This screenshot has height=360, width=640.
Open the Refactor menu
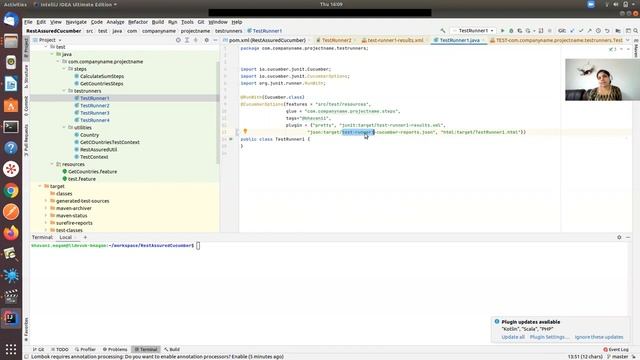[x=138, y=22]
